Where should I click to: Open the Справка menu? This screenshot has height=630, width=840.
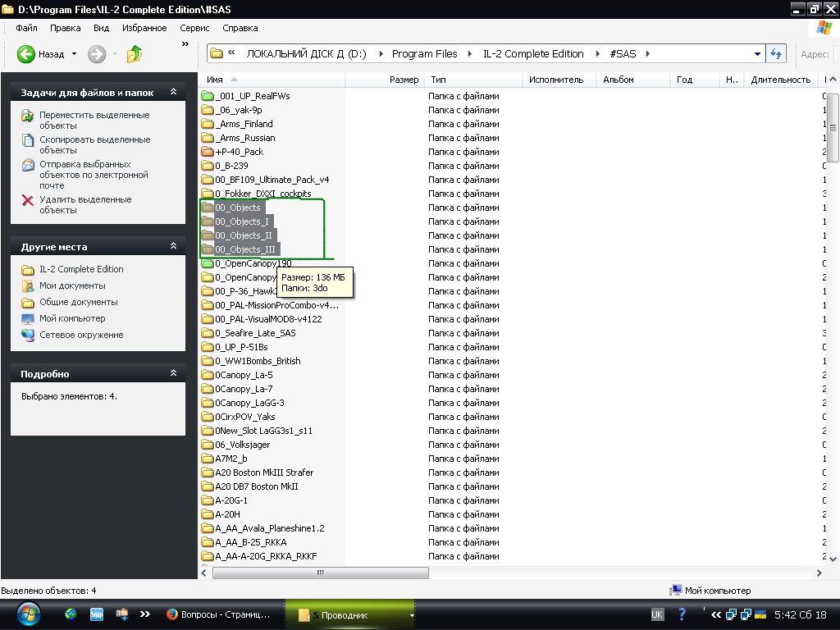tap(240, 28)
